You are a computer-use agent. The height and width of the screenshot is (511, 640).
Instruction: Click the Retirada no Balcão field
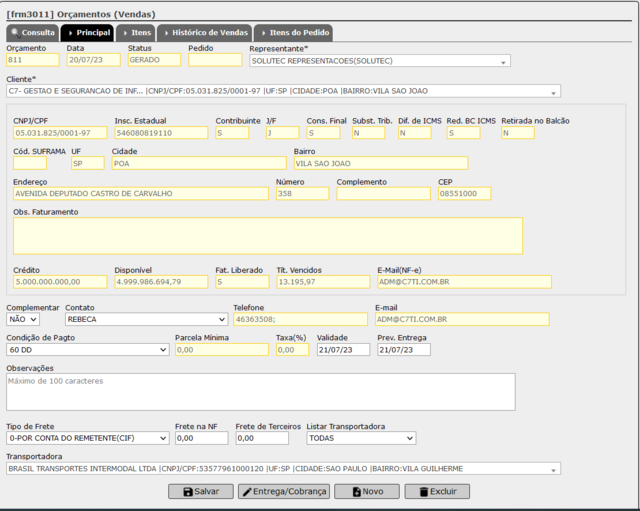(x=518, y=133)
